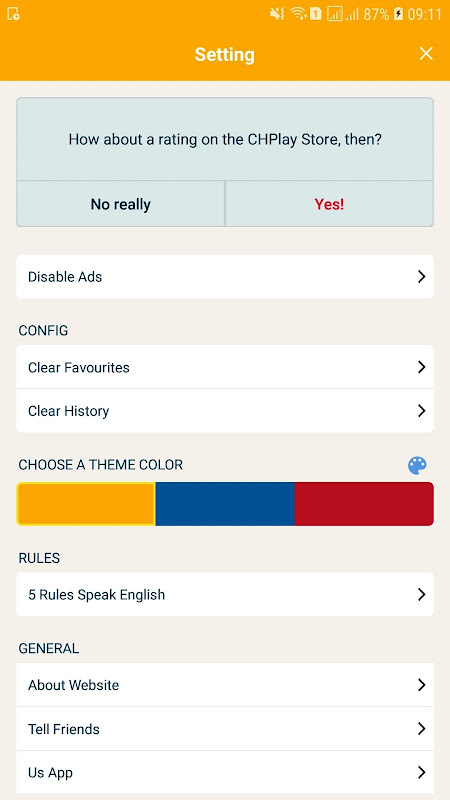Screen dimensions: 450x800
Task: Tap the screen recorder icon in status bar
Action: (x=14, y=14)
